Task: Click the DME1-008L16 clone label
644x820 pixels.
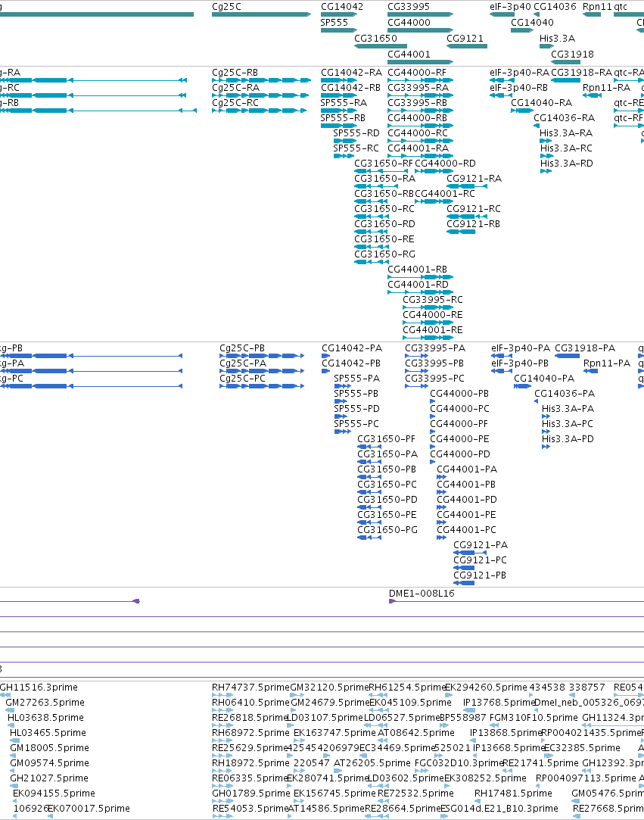Action: pos(422,593)
